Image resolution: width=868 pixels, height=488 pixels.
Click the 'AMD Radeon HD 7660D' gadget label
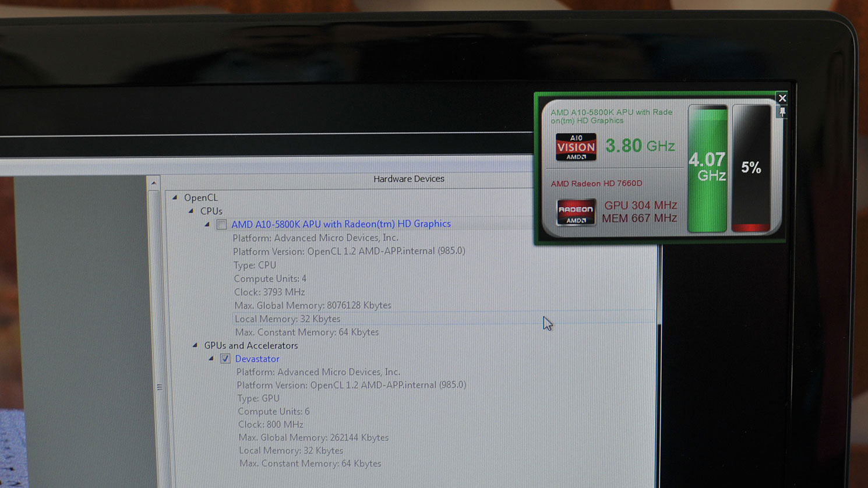click(596, 183)
